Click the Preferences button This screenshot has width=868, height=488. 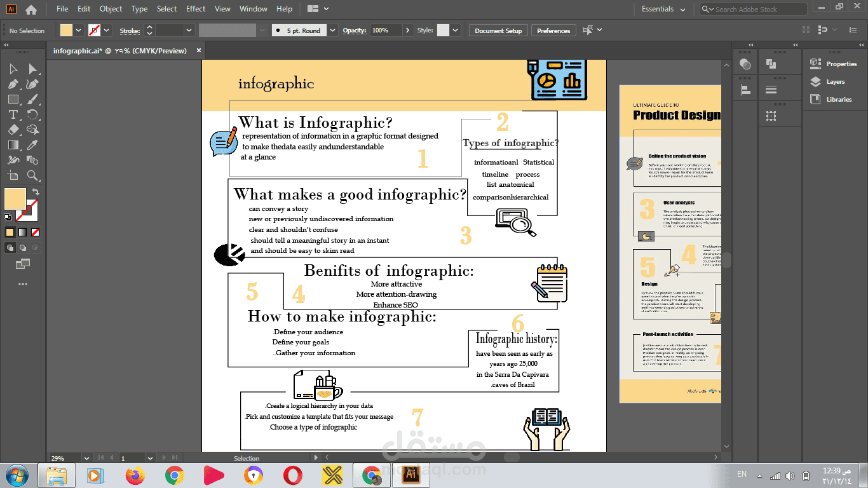pos(553,30)
